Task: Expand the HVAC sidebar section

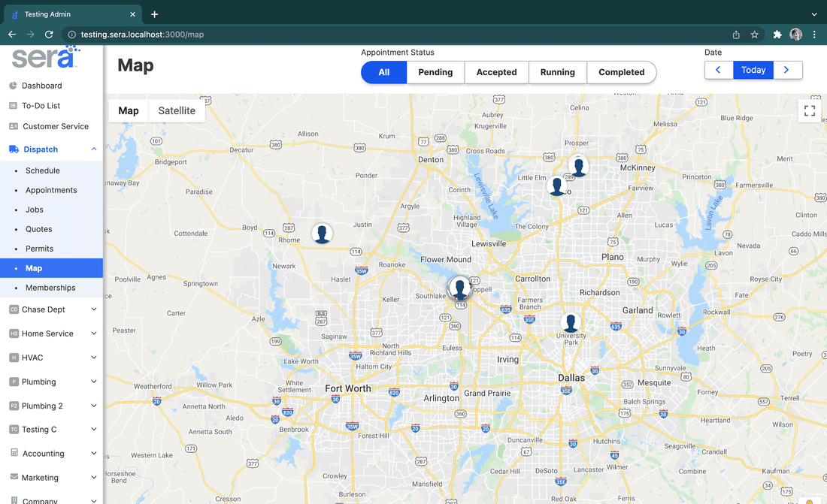Action: tap(93, 358)
